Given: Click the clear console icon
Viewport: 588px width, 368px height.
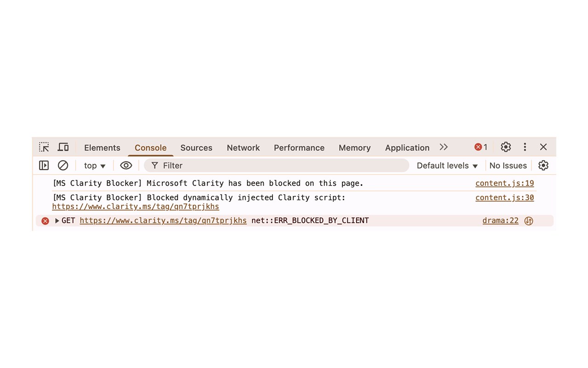Looking at the screenshot, I should point(63,165).
